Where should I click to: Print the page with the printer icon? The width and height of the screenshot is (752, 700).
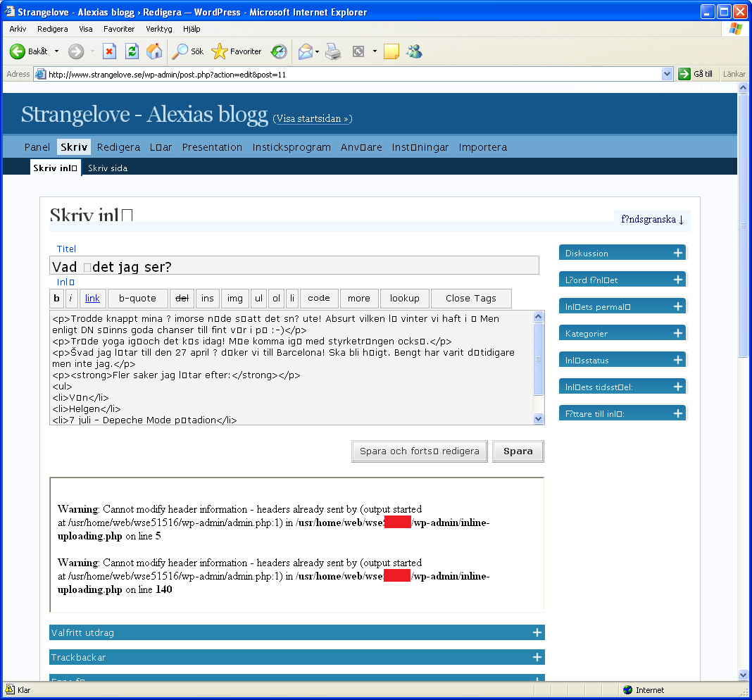(x=333, y=51)
